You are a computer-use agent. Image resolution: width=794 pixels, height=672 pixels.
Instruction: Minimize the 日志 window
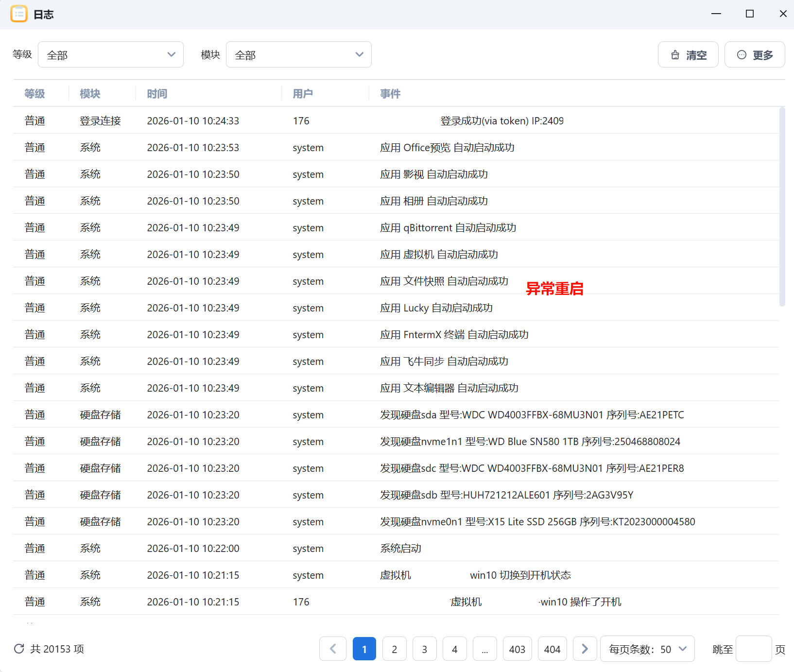click(716, 14)
